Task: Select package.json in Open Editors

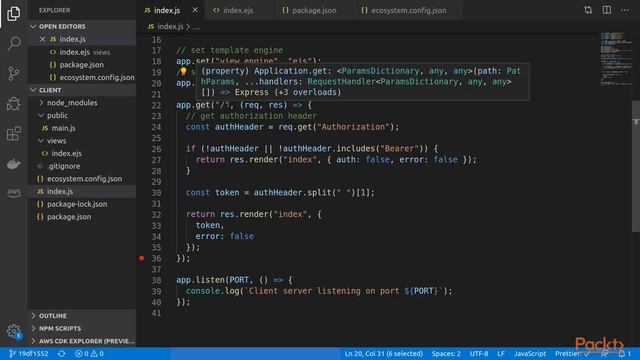Action: click(x=82, y=65)
